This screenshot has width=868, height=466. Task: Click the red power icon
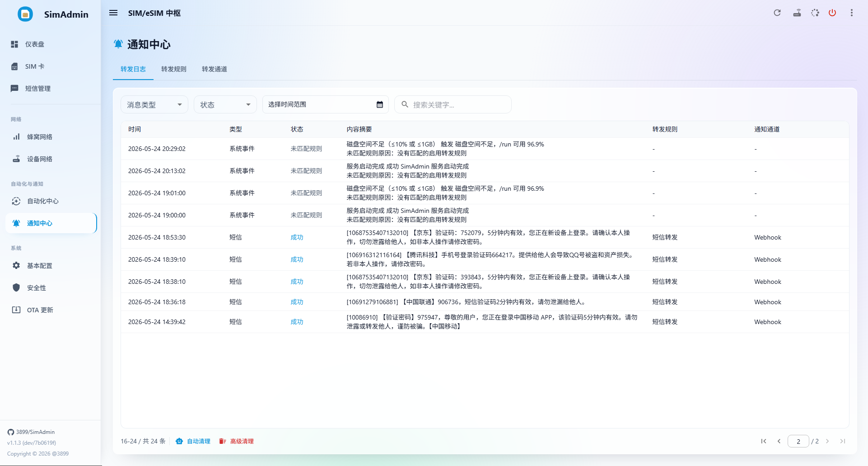(x=832, y=13)
